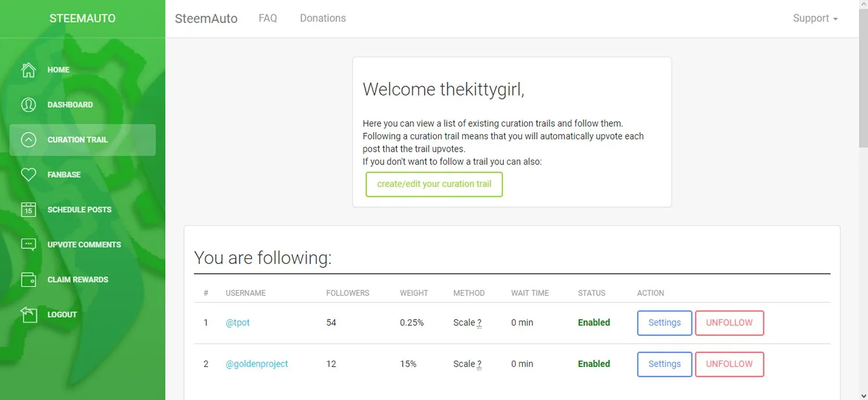868x400 pixels.
Task: Click the Upvote Comments speech bubble icon
Action: click(28, 244)
